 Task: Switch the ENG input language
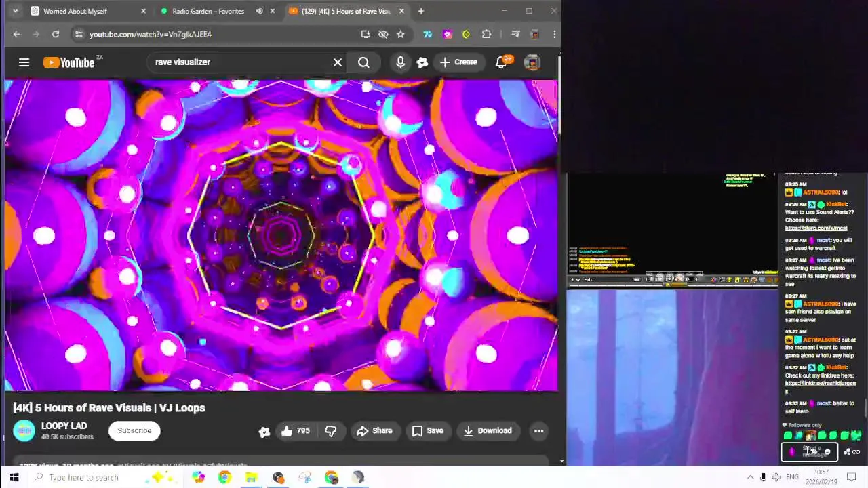[x=792, y=477]
